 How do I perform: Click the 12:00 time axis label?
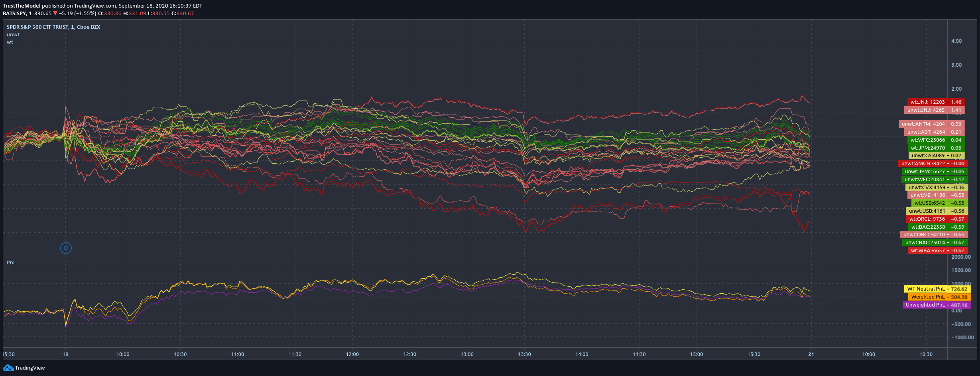click(x=352, y=354)
